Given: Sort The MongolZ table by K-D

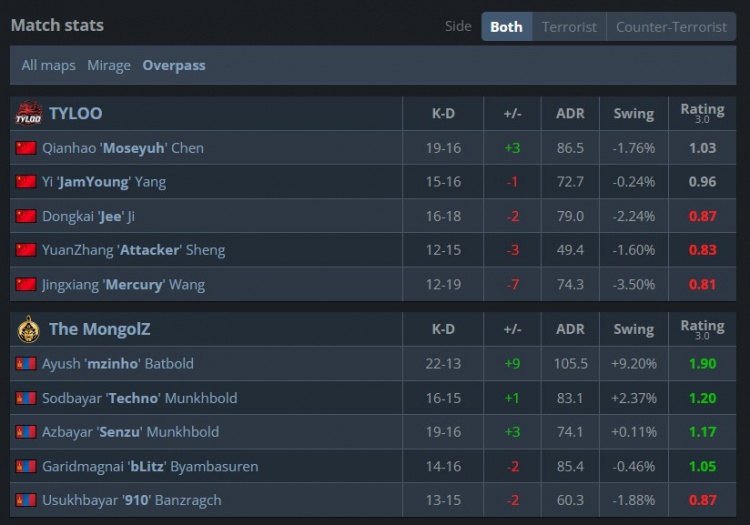Looking at the screenshot, I should coord(443,330).
